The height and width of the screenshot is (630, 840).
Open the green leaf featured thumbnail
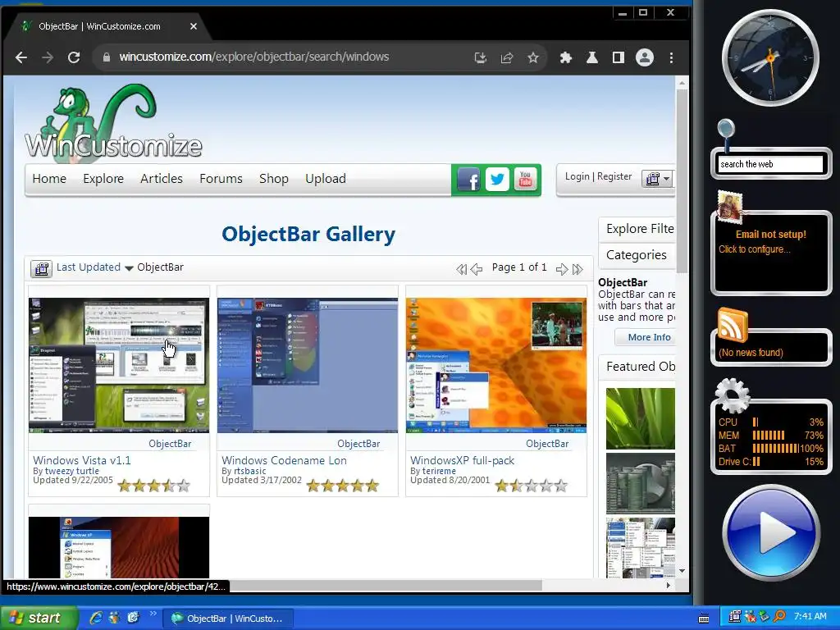pyautogui.click(x=640, y=418)
